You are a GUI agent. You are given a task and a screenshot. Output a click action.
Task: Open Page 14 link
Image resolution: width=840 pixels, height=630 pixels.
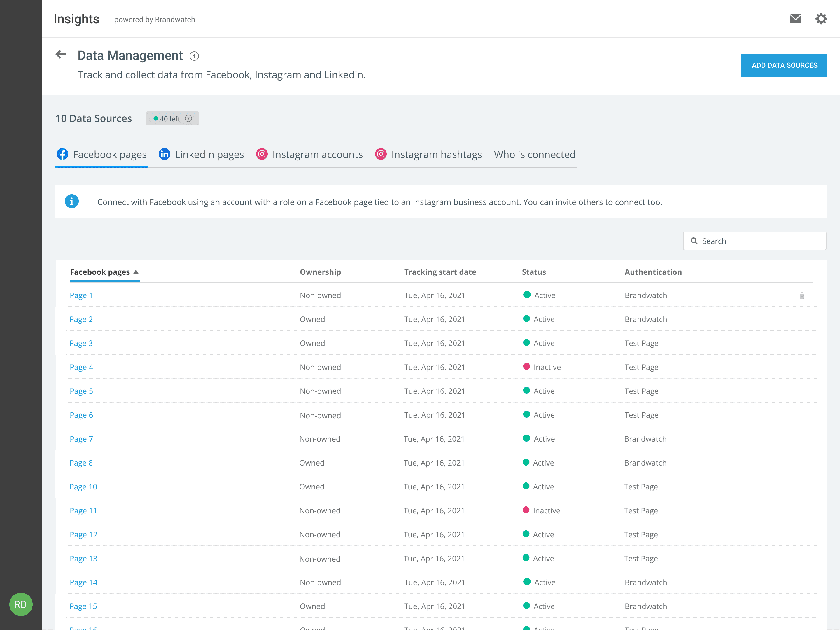(83, 582)
